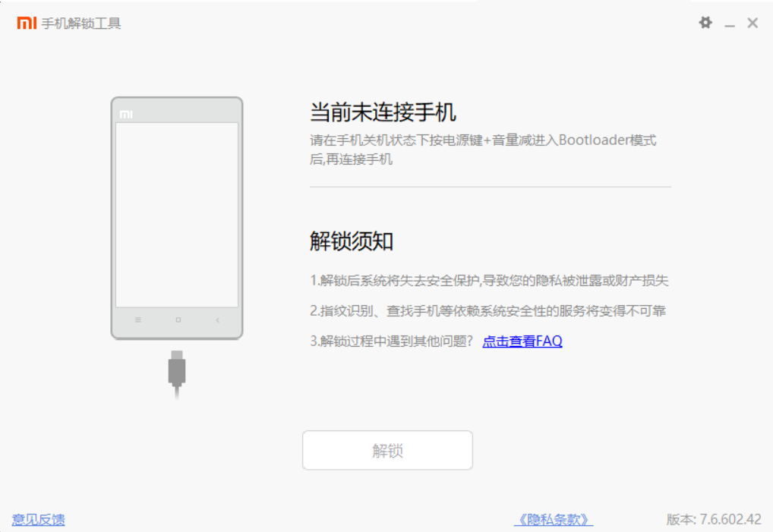Click the 手机解锁工具 title text
The image size is (773, 532).
81,24
